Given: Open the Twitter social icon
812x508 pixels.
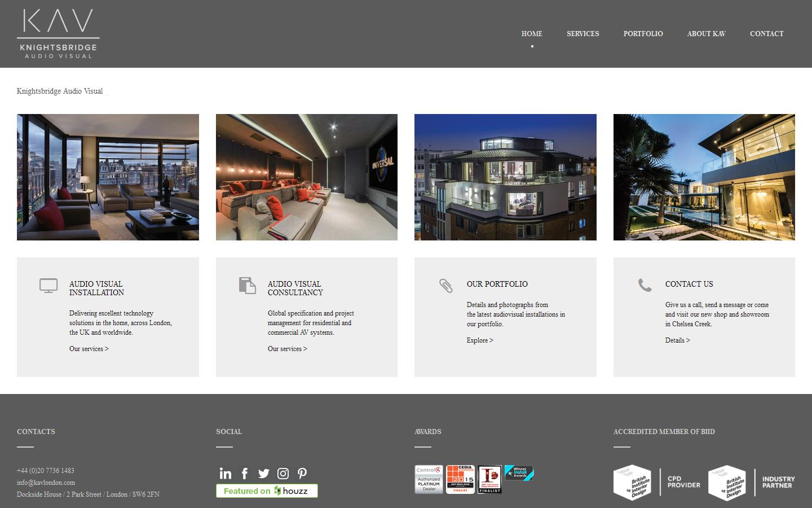Looking at the screenshot, I should 264,474.
